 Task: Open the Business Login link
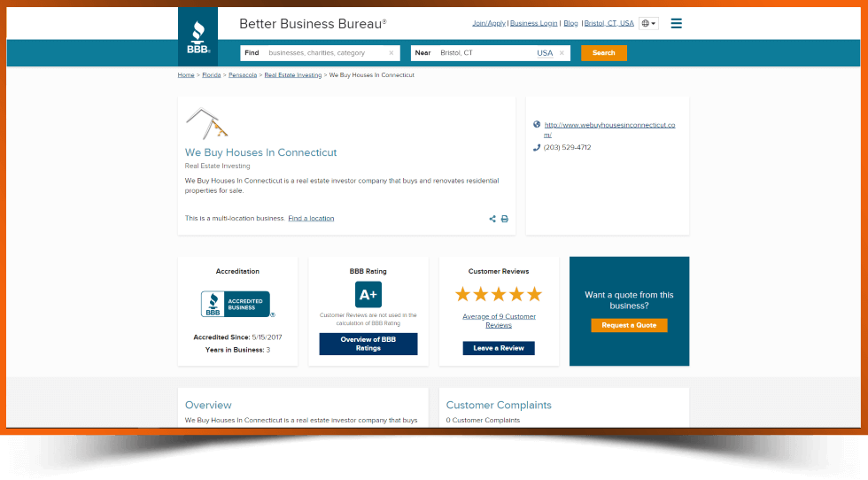point(533,23)
